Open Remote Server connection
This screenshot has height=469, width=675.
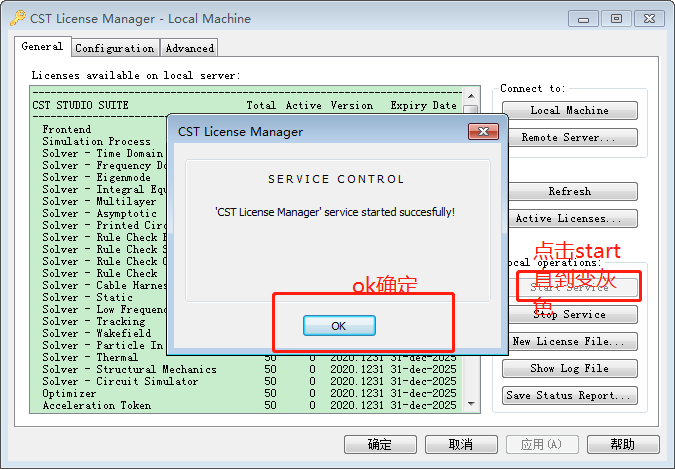573,137
